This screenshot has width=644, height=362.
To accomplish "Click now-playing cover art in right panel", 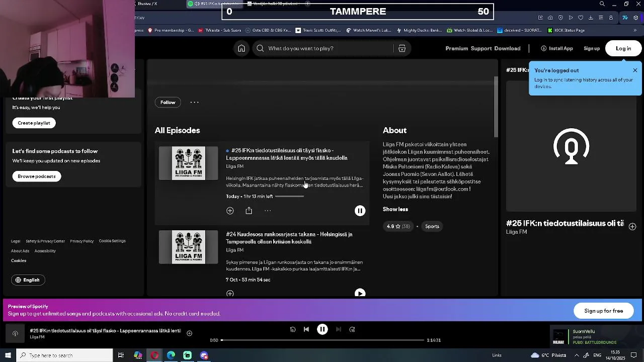I will coord(571,146).
